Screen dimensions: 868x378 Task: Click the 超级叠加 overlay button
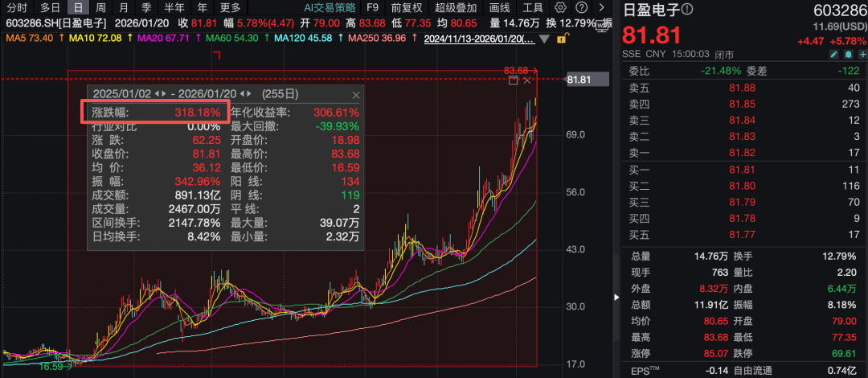point(456,7)
